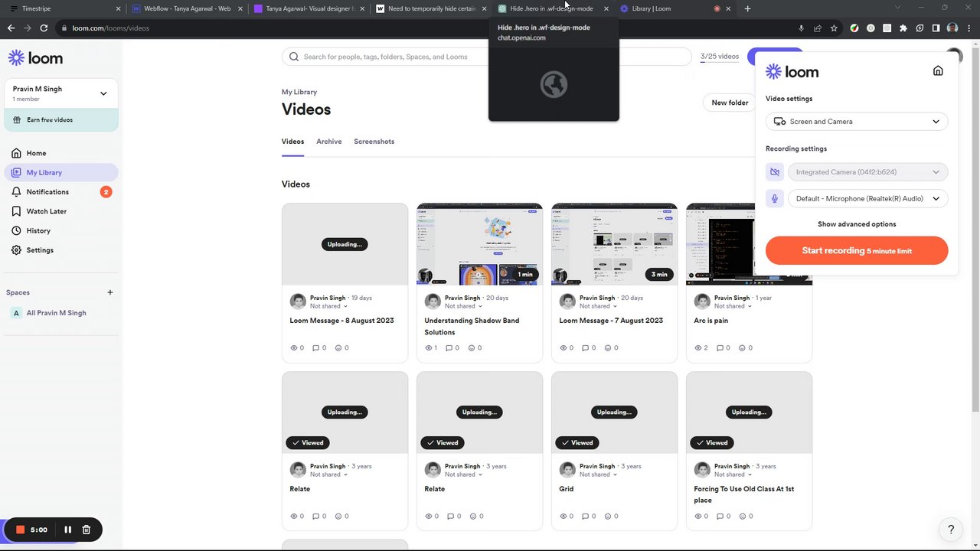The width and height of the screenshot is (980, 551).
Task: Expand Not shared dropdown for Grid video
Action: [598, 474]
